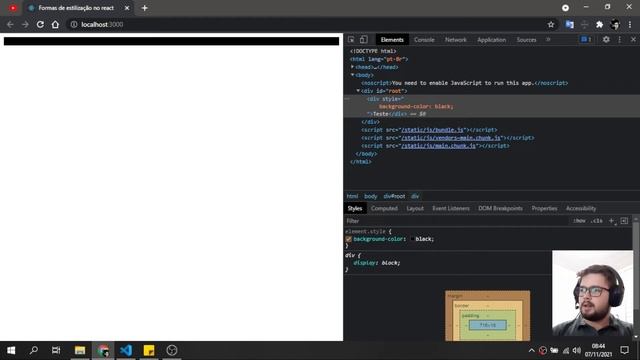Open a new browser tab
Screen dimensions: 640x360
pyautogui.click(x=144, y=8)
